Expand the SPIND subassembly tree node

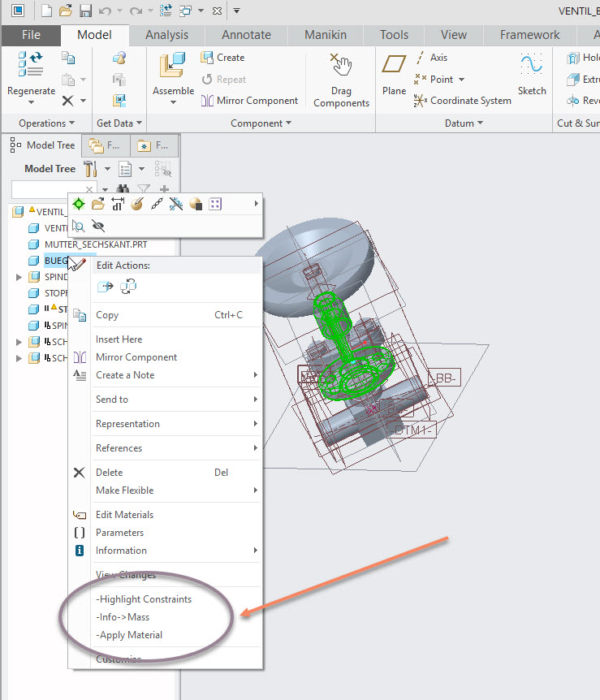click(x=19, y=277)
